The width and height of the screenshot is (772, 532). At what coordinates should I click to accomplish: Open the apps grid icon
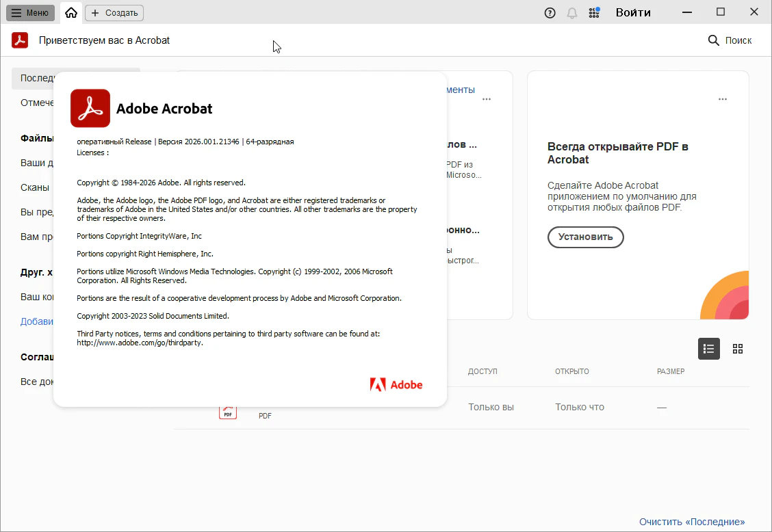(x=594, y=12)
